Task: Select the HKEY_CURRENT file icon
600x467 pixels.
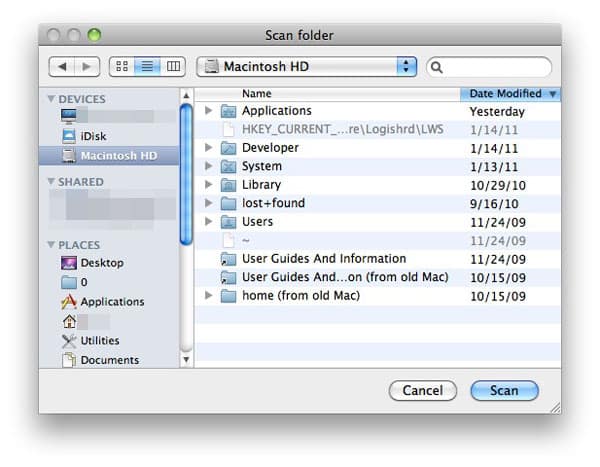Action: [x=228, y=129]
